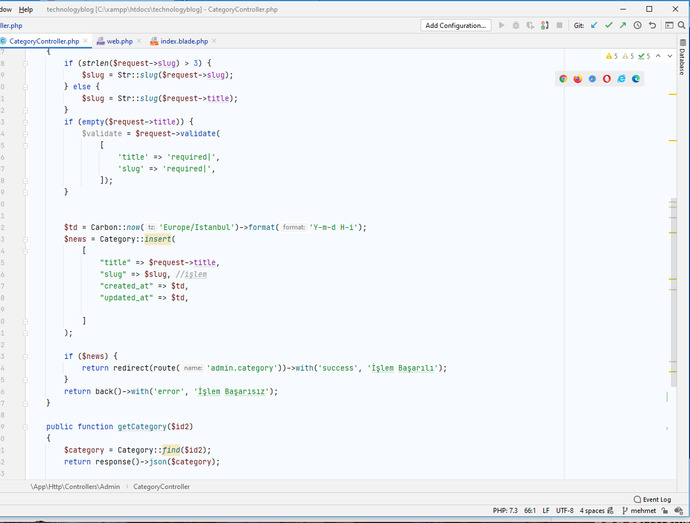
Task: Open preview in Opera browser
Action: (607, 79)
